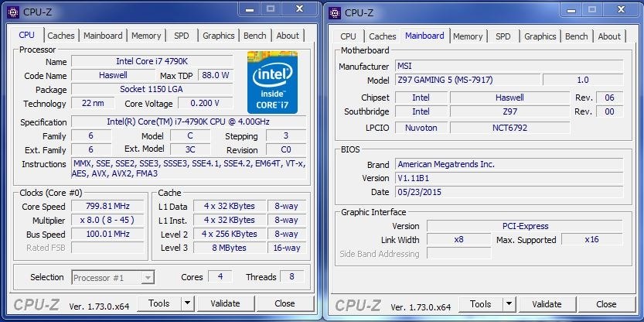Open About tab in left window
This screenshot has height=322, width=644.
[x=288, y=36]
